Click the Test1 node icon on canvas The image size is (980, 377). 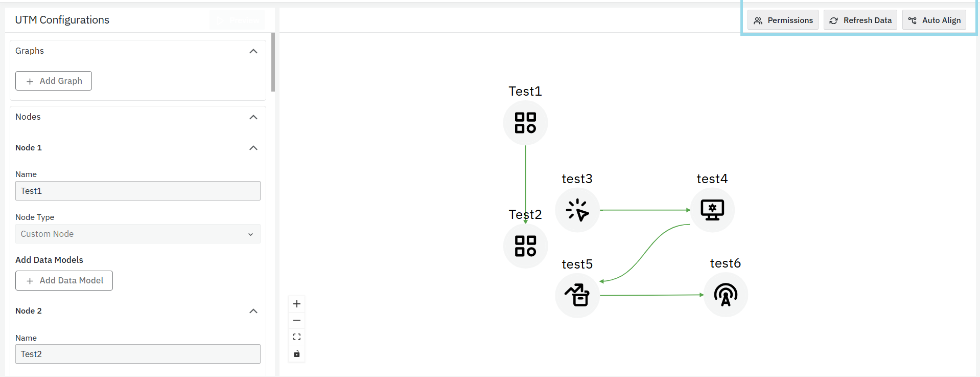(525, 123)
